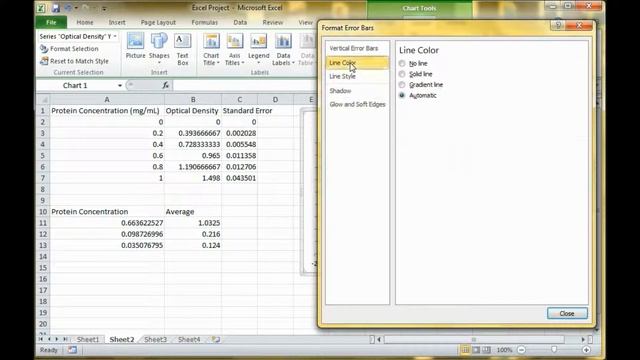Viewport: 640px width, 360px height.
Task: Open the Data Labels options
Action: tap(283, 49)
